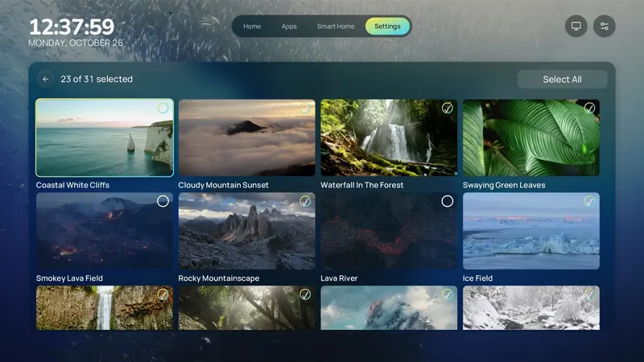Toggle checkmark on Cloudy Mountain Sunset
The height and width of the screenshot is (362, 644).
point(305,108)
